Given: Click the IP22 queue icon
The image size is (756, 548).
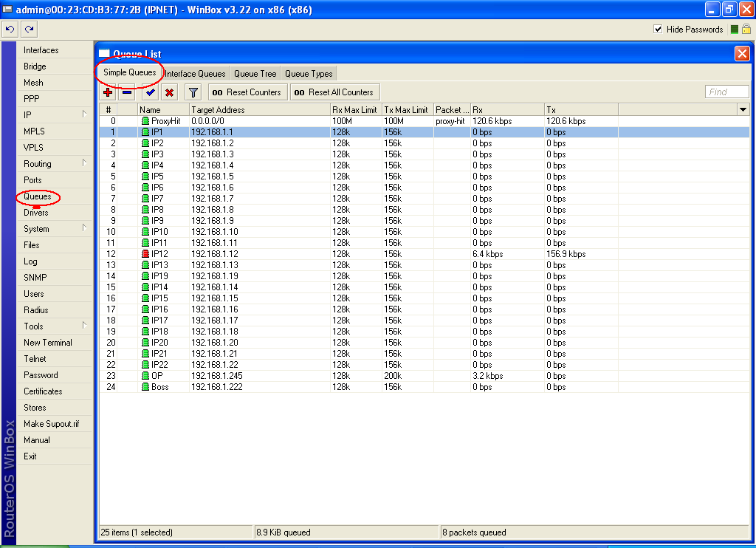Looking at the screenshot, I should pyautogui.click(x=145, y=365).
